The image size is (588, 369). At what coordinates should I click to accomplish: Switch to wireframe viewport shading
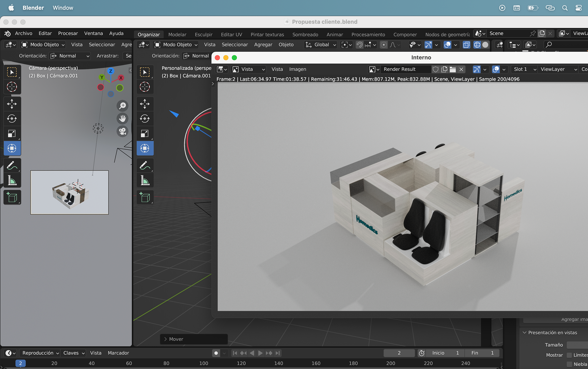coord(477,45)
